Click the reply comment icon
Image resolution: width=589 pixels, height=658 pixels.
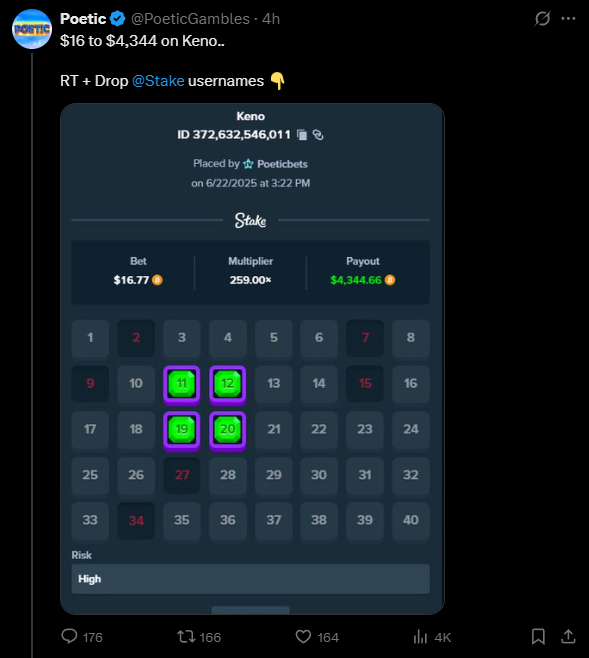pyautogui.click(x=69, y=636)
